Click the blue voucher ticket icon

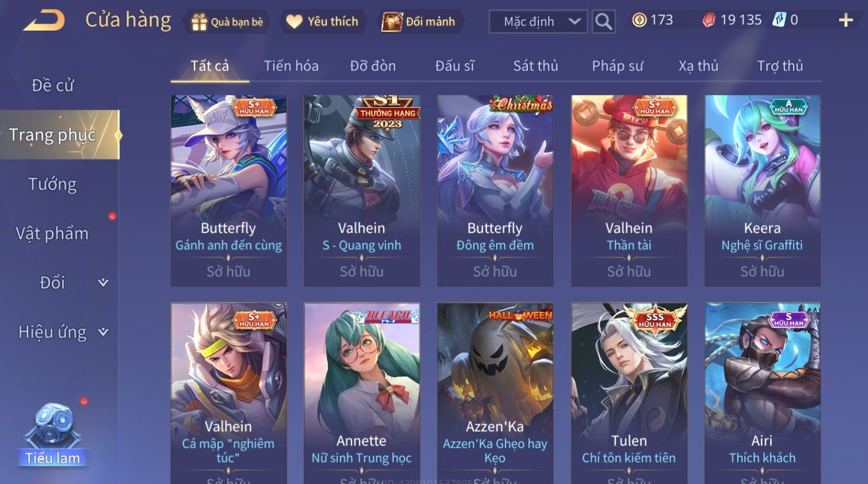coord(779,20)
